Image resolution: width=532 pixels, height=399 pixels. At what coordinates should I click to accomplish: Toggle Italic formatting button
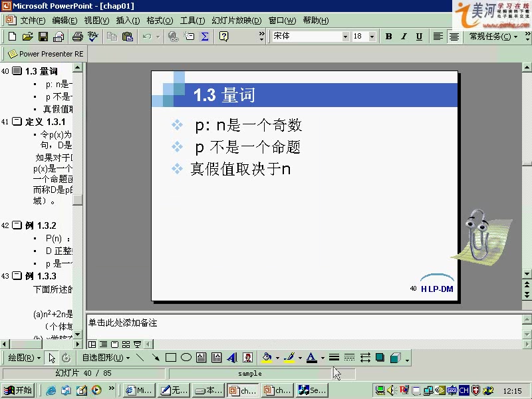pos(404,37)
